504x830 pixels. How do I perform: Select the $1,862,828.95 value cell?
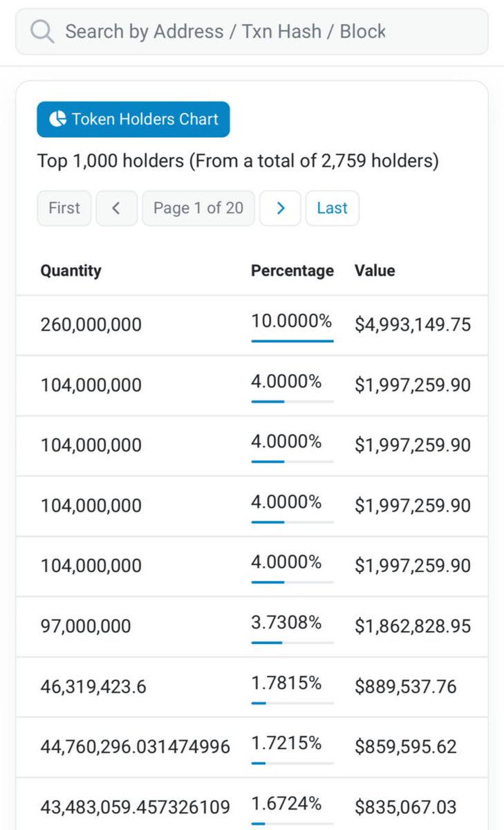pyautogui.click(x=413, y=627)
